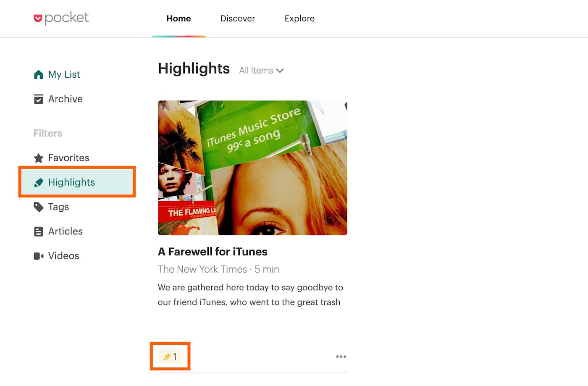588x386 pixels.
Task: Expand the All Items dropdown
Action: tap(261, 71)
